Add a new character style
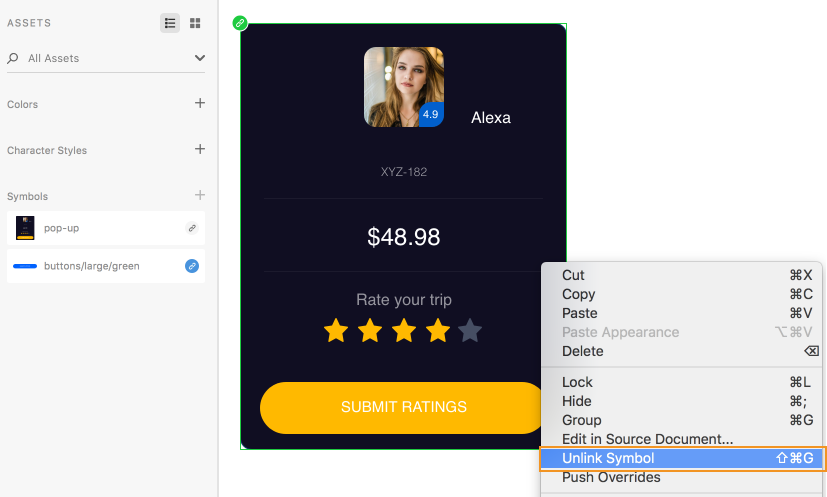The width and height of the screenshot is (827, 497). [200, 149]
